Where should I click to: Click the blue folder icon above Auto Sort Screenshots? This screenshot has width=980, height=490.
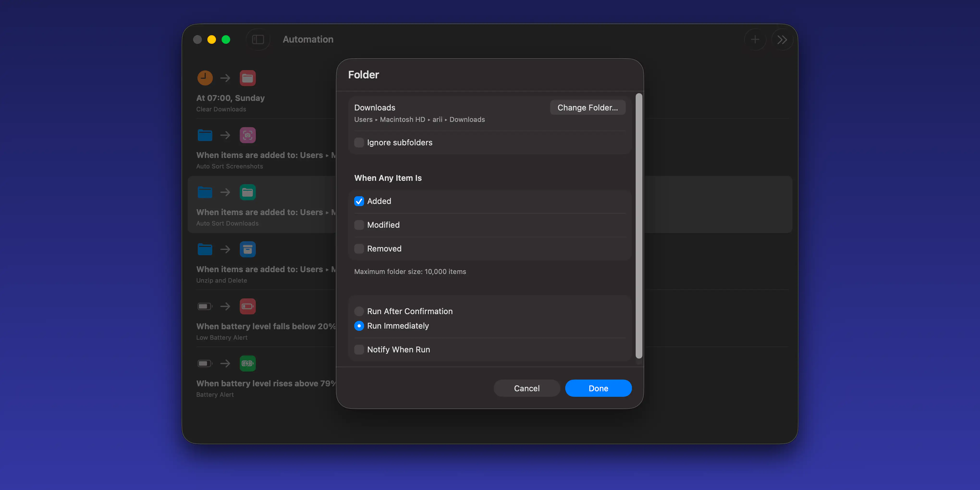point(205,135)
